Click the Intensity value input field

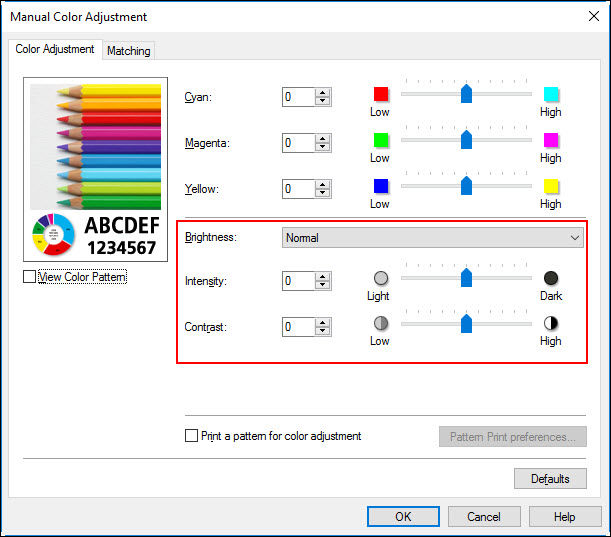[298, 281]
